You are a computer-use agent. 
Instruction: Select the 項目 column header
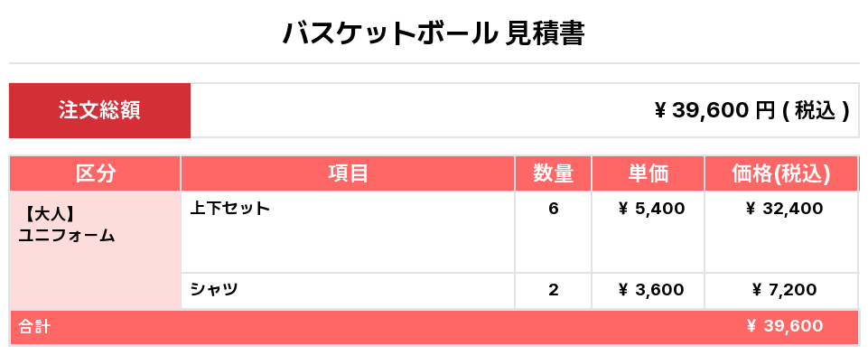pos(348,174)
